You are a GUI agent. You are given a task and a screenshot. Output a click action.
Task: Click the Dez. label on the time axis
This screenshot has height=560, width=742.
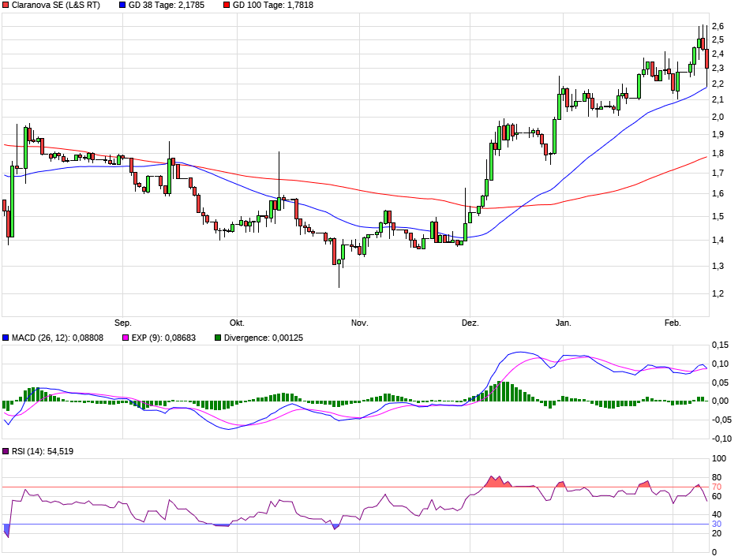[x=470, y=323]
